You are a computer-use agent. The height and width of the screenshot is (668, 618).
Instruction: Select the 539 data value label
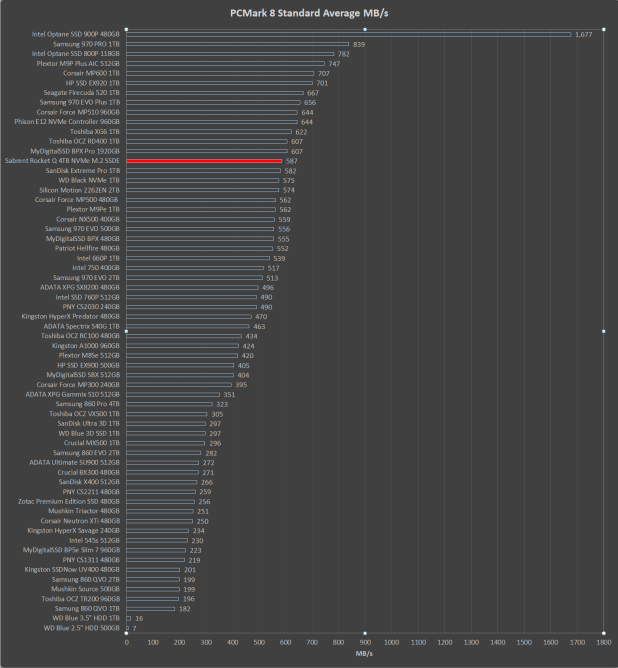click(x=279, y=259)
